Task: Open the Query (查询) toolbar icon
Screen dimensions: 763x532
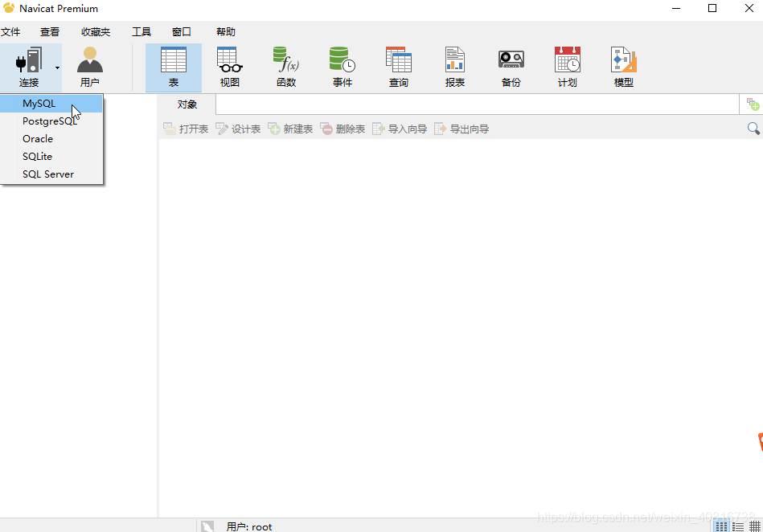Action: (399, 68)
